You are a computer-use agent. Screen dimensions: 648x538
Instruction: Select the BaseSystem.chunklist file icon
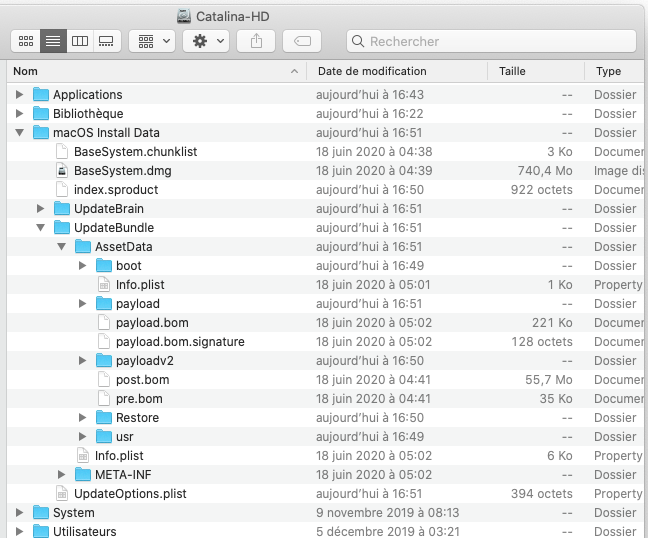coord(62,152)
